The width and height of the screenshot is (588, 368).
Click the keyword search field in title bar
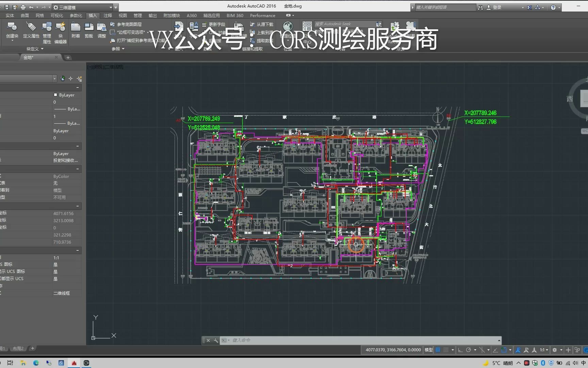click(x=445, y=7)
